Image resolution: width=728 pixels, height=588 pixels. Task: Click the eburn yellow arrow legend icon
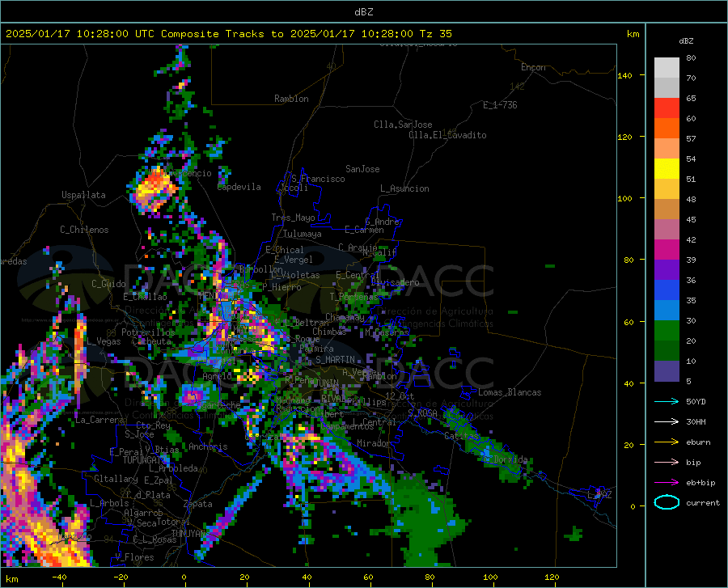point(667,442)
